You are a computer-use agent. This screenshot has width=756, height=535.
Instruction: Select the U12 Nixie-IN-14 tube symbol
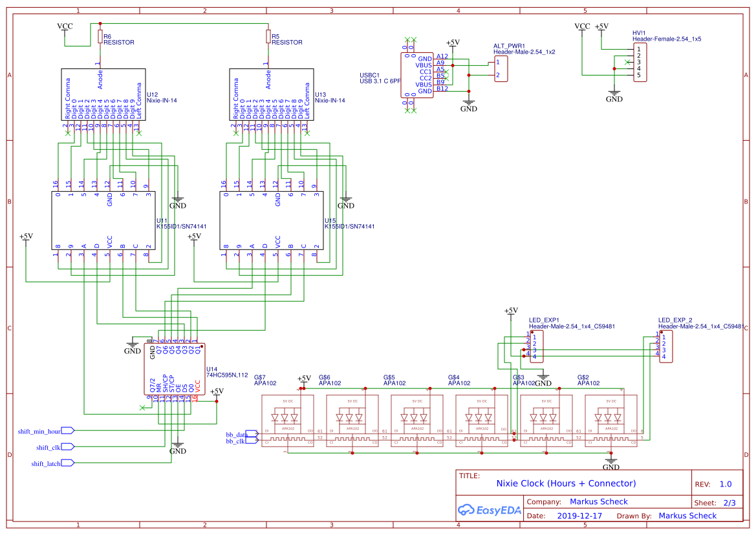coord(102,94)
